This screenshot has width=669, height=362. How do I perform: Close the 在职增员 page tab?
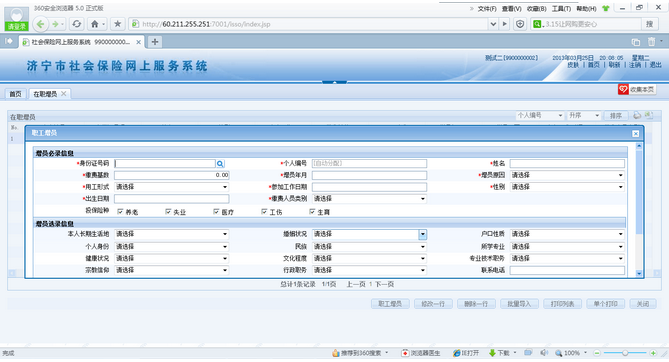pos(64,93)
